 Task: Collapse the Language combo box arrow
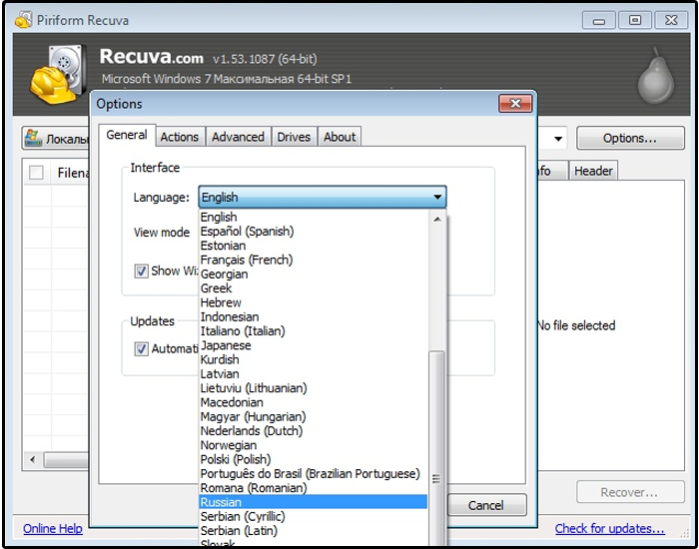(437, 197)
